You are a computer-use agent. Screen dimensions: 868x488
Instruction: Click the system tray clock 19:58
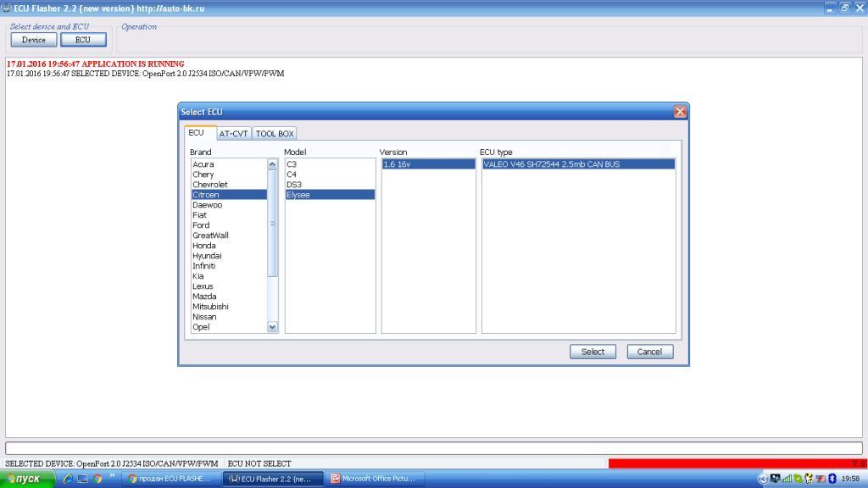pyautogui.click(x=851, y=479)
